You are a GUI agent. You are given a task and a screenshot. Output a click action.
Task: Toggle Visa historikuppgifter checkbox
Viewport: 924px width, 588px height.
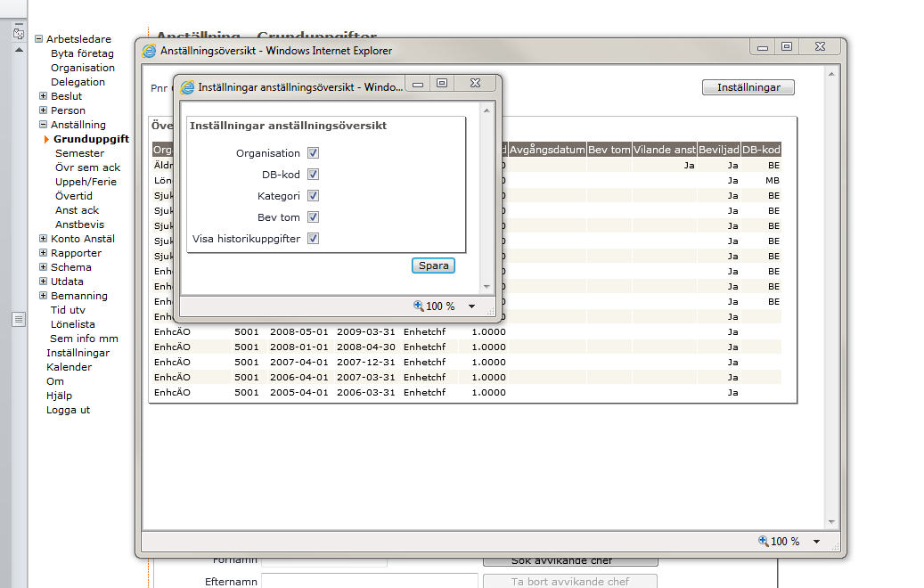tap(313, 239)
